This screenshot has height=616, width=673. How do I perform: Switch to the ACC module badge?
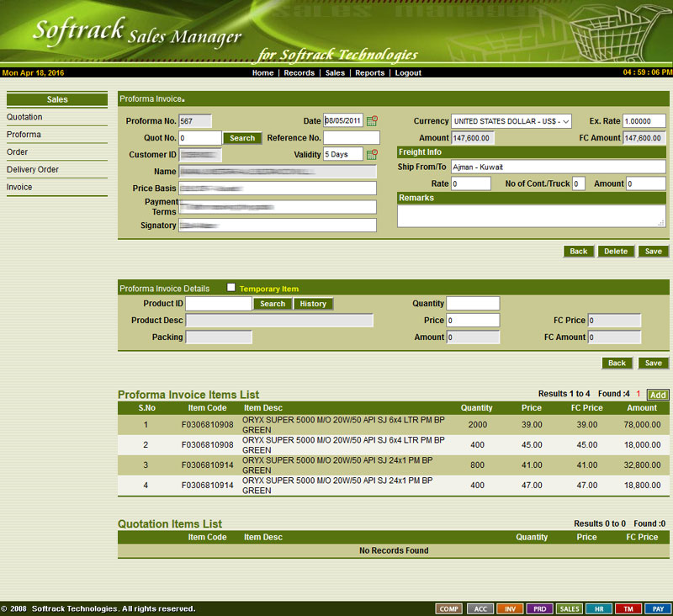(x=480, y=608)
